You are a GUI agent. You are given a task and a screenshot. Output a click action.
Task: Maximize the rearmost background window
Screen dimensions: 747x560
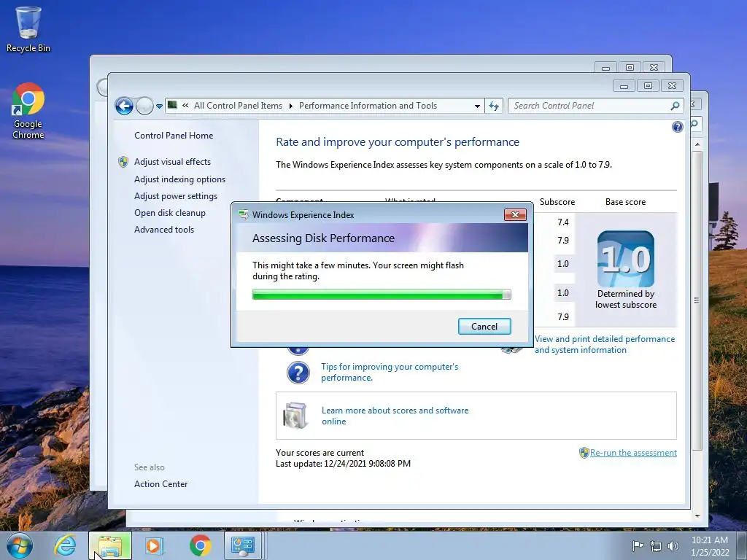(630, 68)
